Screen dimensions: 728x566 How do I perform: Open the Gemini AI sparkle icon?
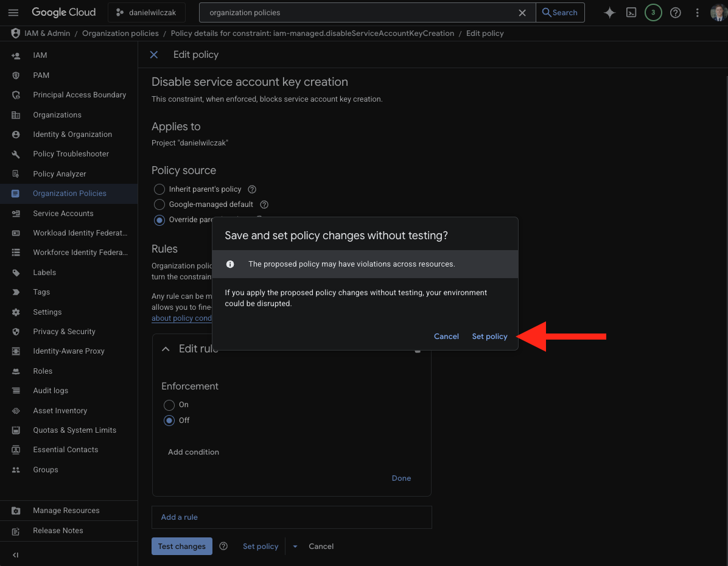point(609,13)
